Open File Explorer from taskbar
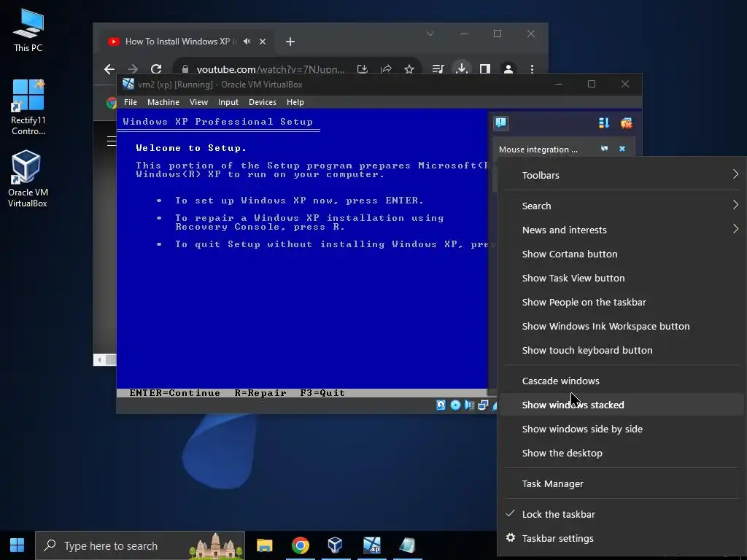747x560 pixels. [264, 545]
